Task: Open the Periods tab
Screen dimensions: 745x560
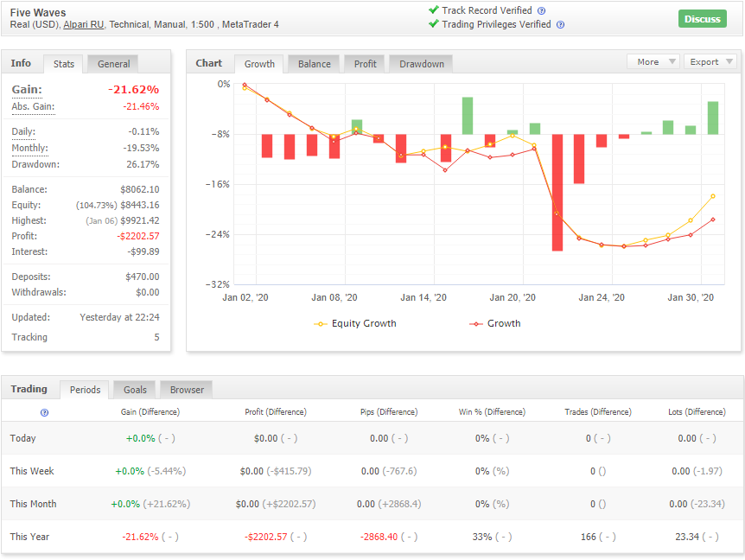Action: [x=85, y=390]
